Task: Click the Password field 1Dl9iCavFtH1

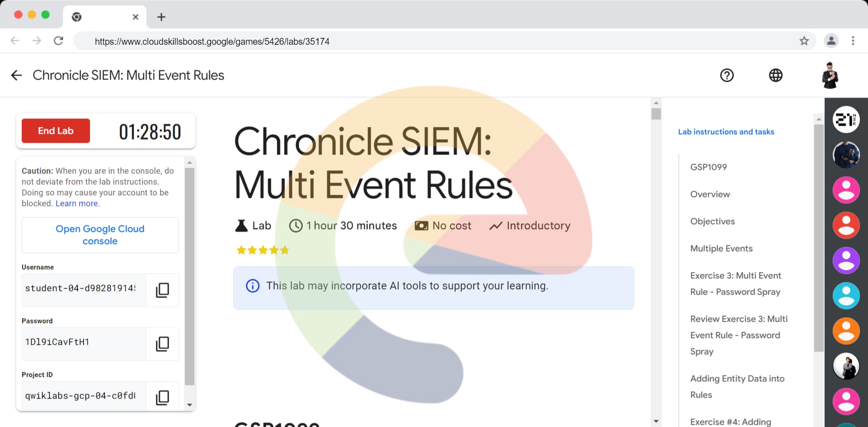Action: pyautogui.click(x=84, y=344)
